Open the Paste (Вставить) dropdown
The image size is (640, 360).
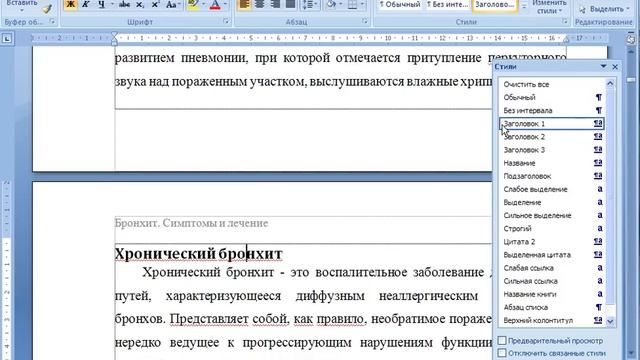(x=22, y=6)
